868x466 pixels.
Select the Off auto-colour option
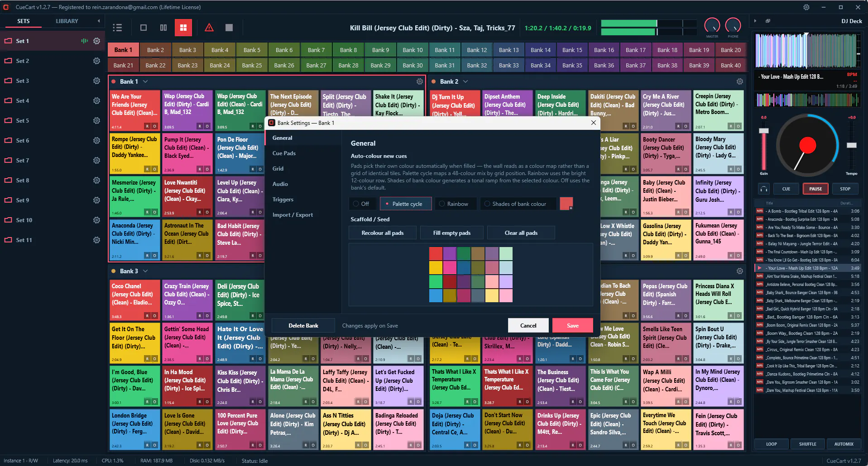pyautogui.click(x=363, y=204)
